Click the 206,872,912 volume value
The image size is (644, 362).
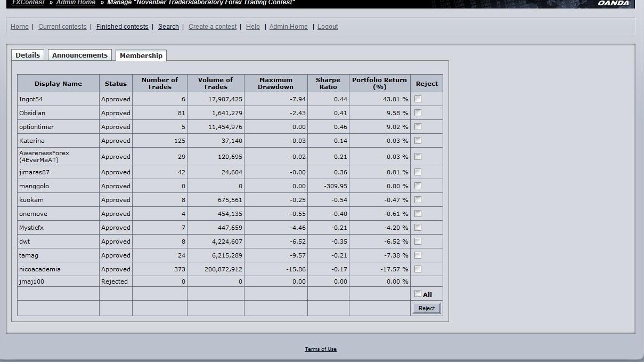(x=223, y=269)
